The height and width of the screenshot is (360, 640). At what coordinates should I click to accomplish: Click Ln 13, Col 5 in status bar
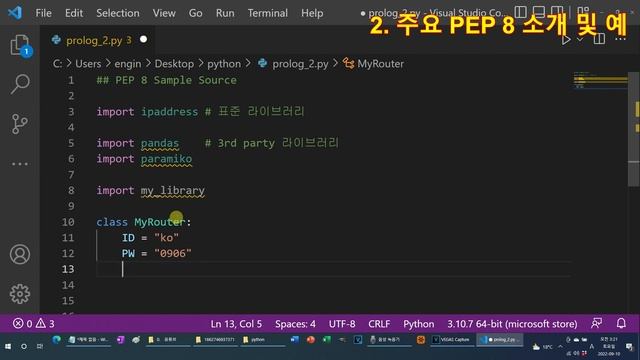(236, 324)
